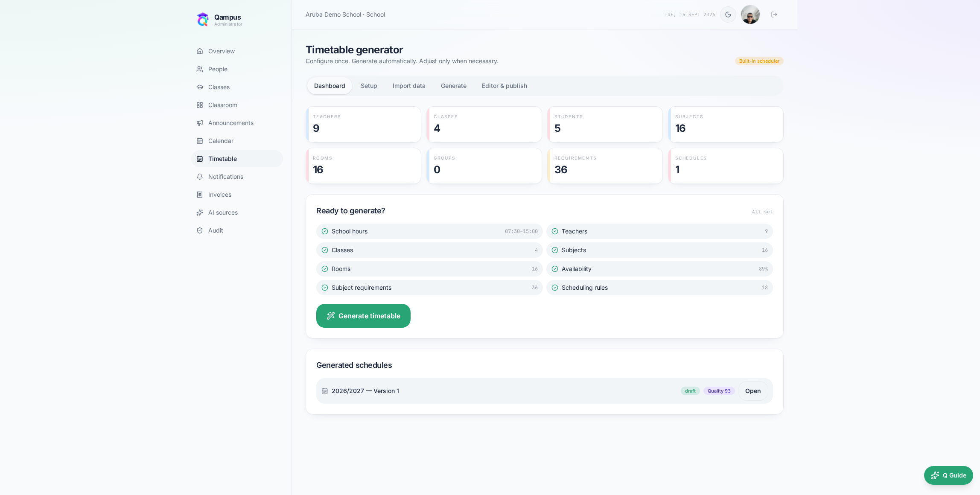Click the Scheduling rules checklist row
Screen dimensions: 980x495
click(x=659, y=288)
